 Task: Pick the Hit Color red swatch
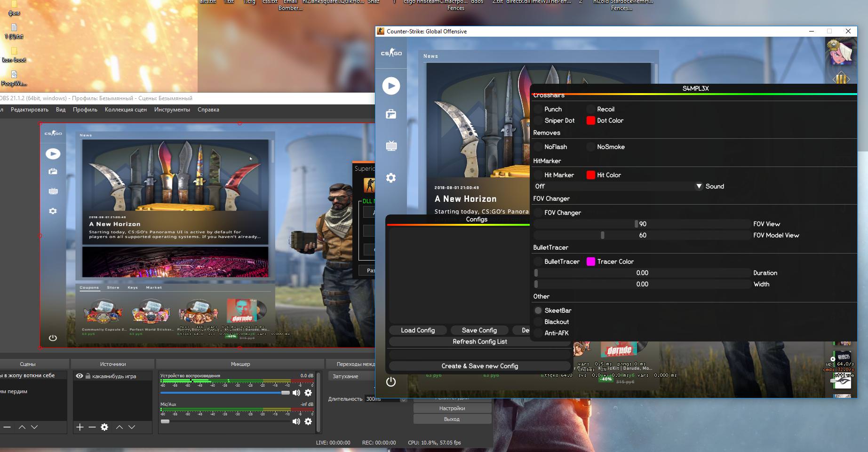[591, 175]
